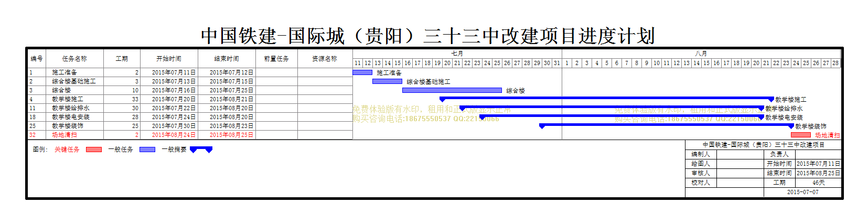This screenshot has width=868, height=224.
Task: Select the 综合楼 task name cell in row 3
Action: tap(74, 90)
